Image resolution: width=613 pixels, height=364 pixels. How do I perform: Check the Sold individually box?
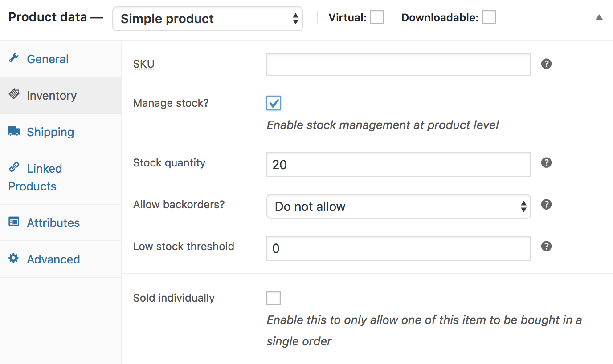pyautogui.click(x=274, y=298)
